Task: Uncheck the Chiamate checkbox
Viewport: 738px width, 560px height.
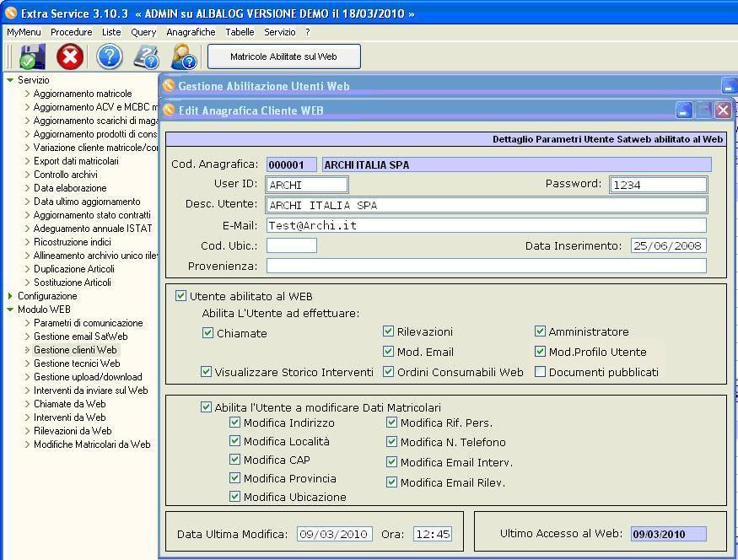Action: click(x=207, y=332)
